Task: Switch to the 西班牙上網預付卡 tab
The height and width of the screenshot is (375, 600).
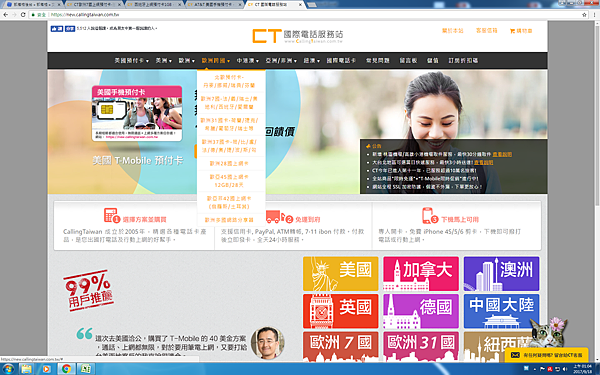Action: 154,5
